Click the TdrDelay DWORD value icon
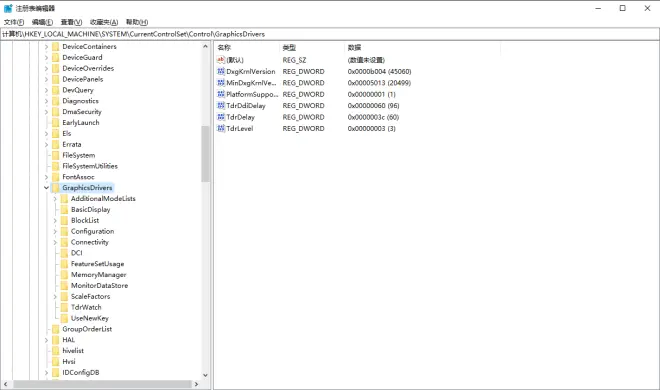Image resolution: width=660 pixels, height=390 pixels. [x=221, y=117]
